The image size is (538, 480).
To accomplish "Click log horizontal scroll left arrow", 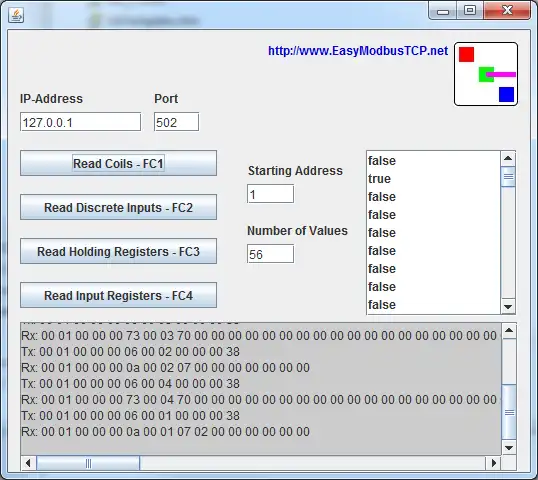I will click(x=28, y=463).
